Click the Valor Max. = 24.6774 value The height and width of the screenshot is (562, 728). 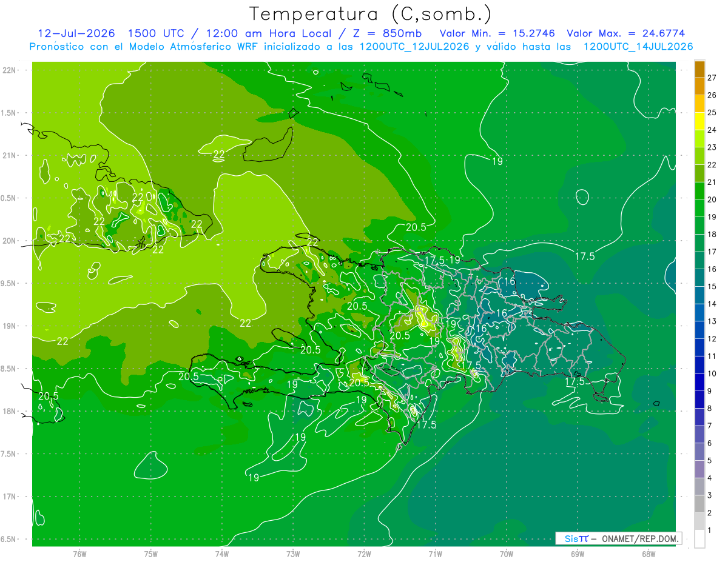tap(626, 33)
